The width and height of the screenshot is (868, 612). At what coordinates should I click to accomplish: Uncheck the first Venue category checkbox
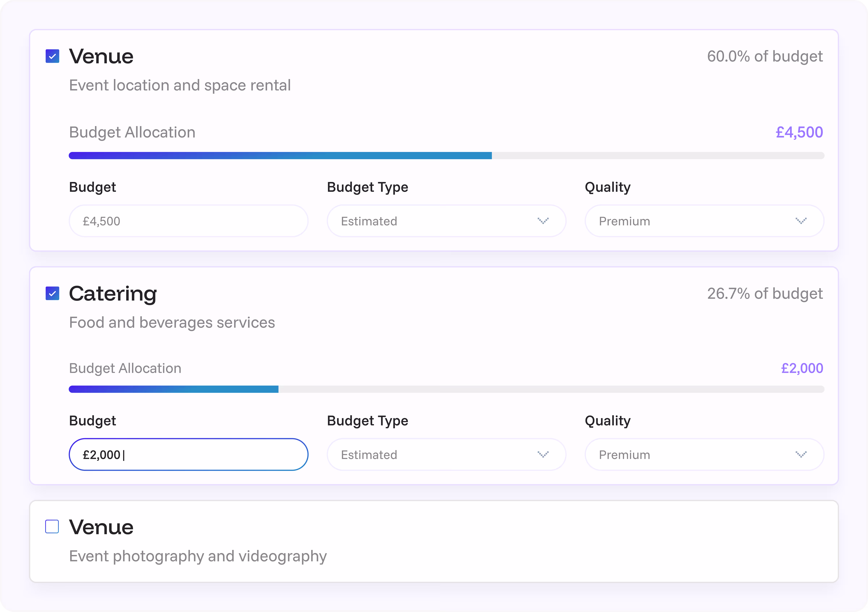click(x=52, y=56)
